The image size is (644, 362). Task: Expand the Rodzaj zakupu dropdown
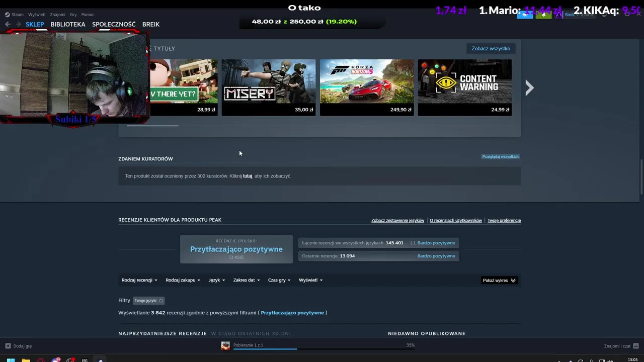183,280
